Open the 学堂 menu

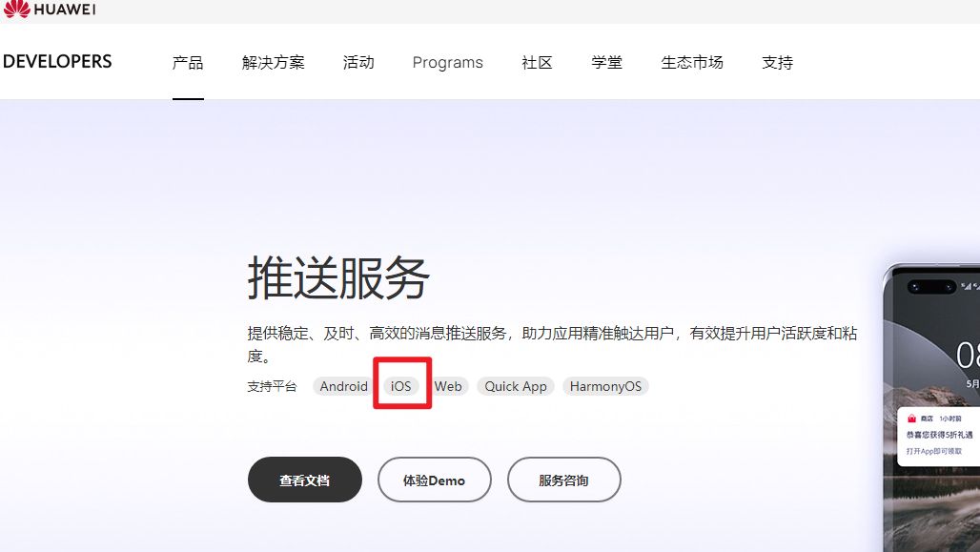607,63
